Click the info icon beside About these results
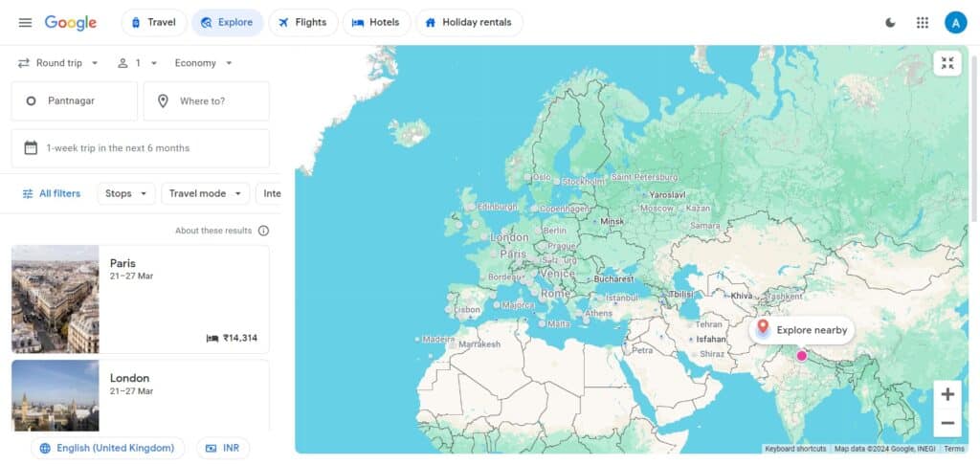Image resolution: width=980 pixels, height=465 pixels. [263, 231]
